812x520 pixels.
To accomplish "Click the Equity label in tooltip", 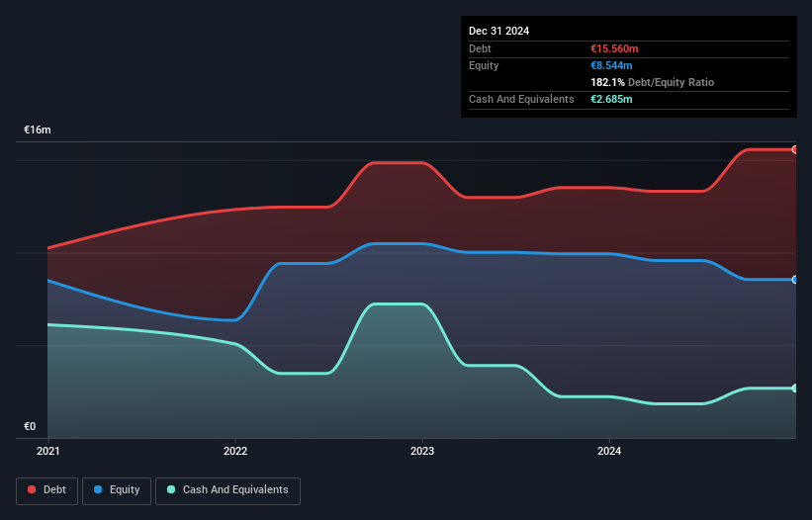I will (484, 65).
